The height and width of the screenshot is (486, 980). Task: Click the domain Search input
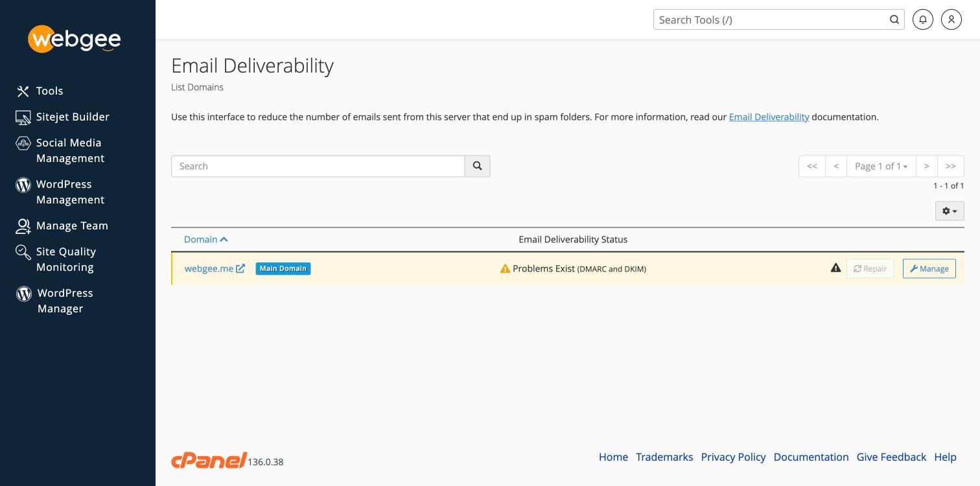(x=318, y=166)
